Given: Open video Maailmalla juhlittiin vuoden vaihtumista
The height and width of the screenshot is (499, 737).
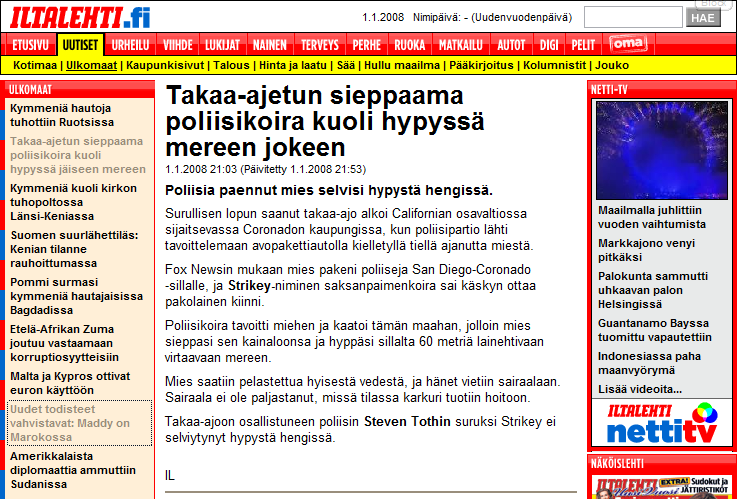Looking at the screenshot, I should tap(652, 217).
